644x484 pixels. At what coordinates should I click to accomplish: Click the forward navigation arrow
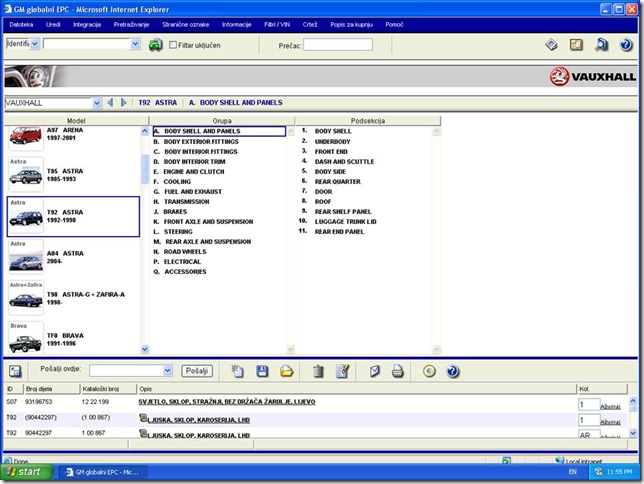point(124,103)
